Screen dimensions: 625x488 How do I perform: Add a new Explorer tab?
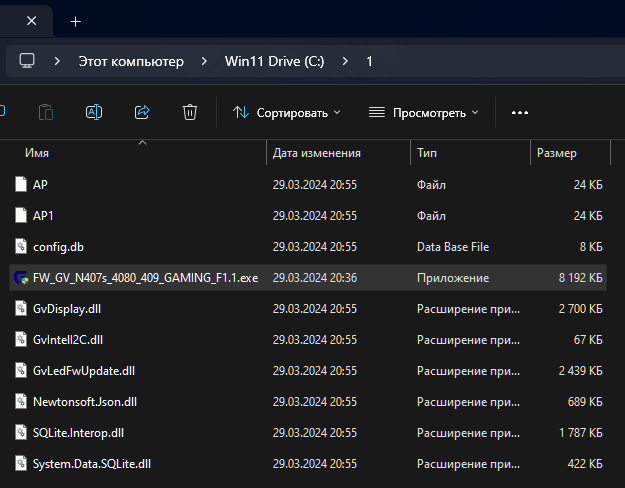point(75,22)
